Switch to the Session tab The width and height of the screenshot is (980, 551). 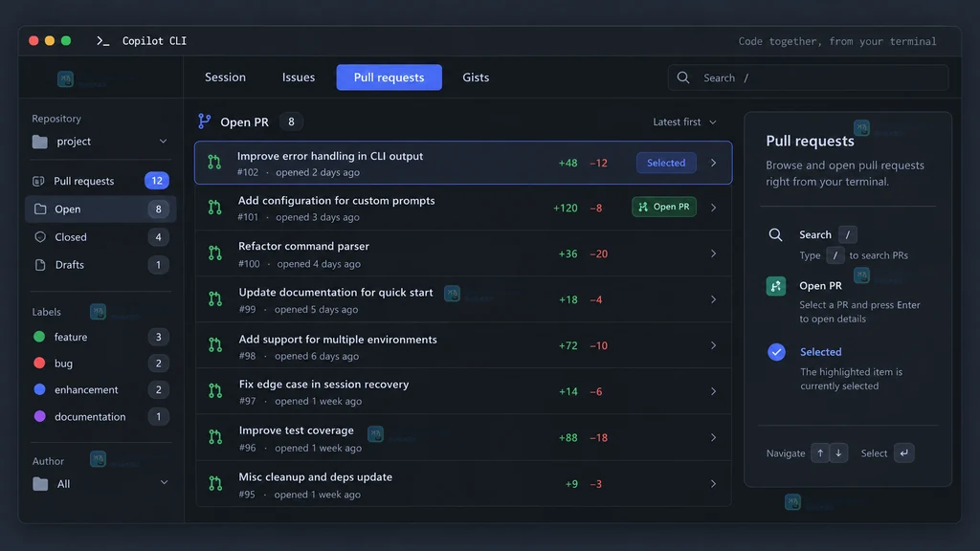pyautogui.click(x=225, y=77)
